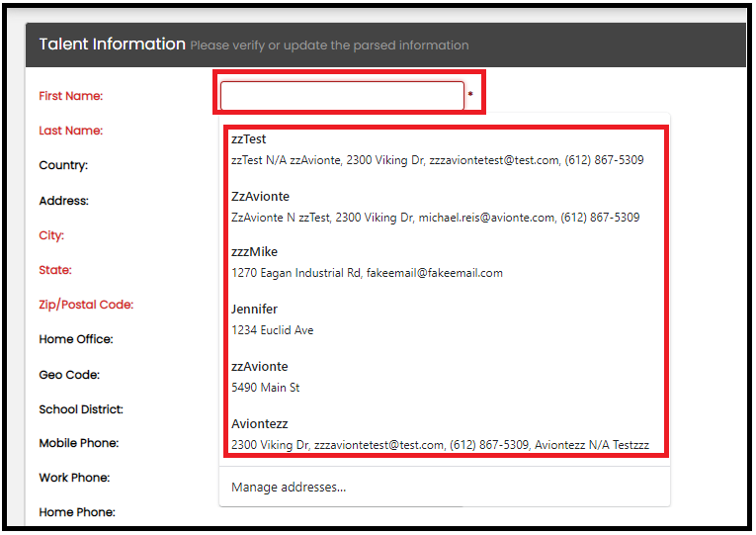This screenshot has width=756, height=535.
Task: Click the Talent Information header title
Action: 112,45
